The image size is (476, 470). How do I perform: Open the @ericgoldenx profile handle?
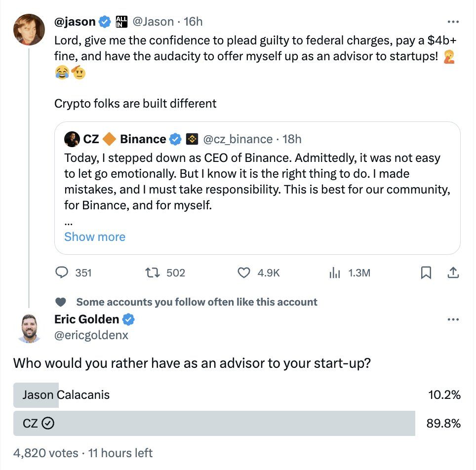point(91,335)
